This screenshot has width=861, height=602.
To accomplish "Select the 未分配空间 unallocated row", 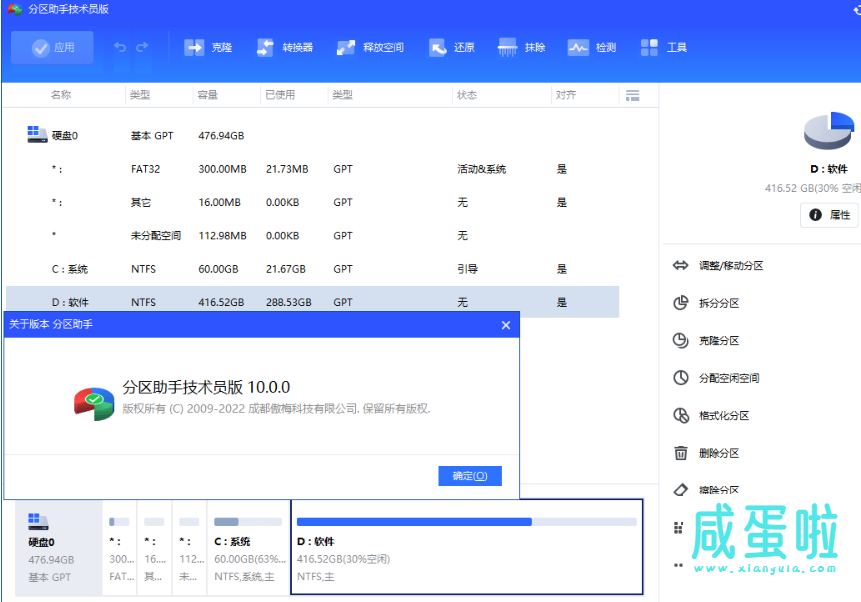I will click(312, 236).
